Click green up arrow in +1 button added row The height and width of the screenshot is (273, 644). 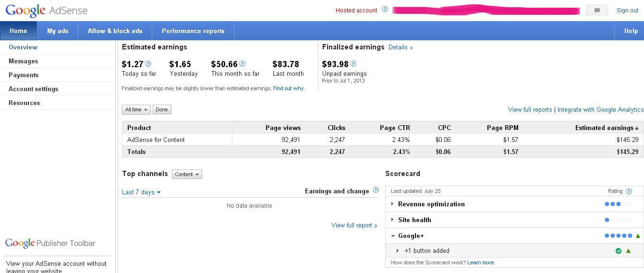pos(628,251)
